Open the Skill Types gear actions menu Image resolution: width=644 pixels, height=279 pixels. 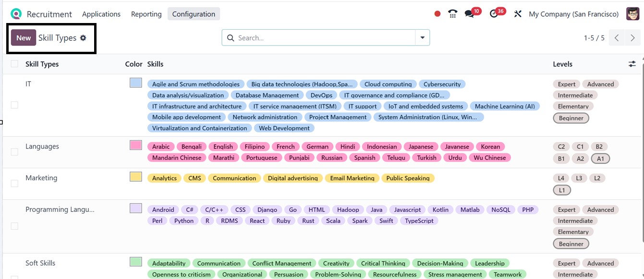[x=83, y=38]
